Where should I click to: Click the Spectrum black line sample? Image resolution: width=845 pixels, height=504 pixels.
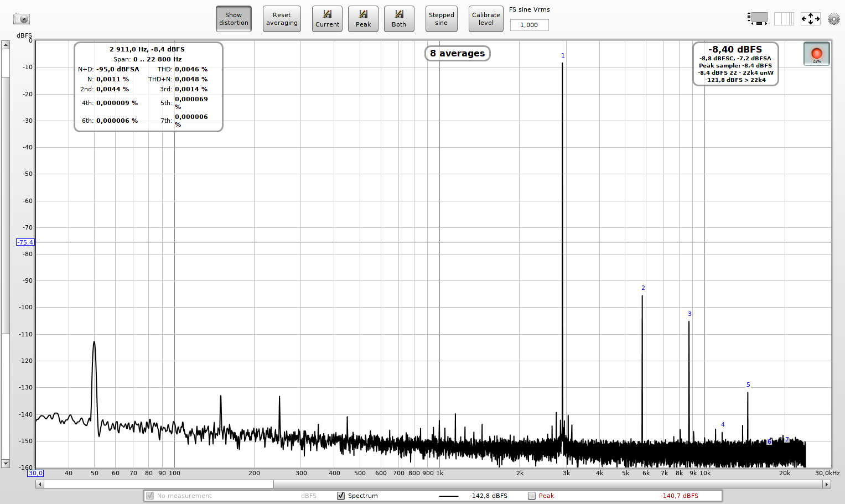[449, 496]
